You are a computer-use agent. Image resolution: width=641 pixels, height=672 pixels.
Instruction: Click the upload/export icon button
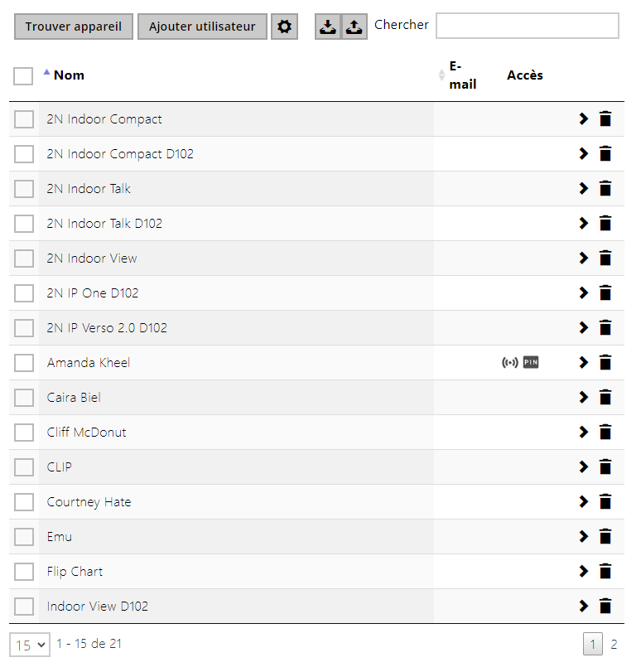354,27
